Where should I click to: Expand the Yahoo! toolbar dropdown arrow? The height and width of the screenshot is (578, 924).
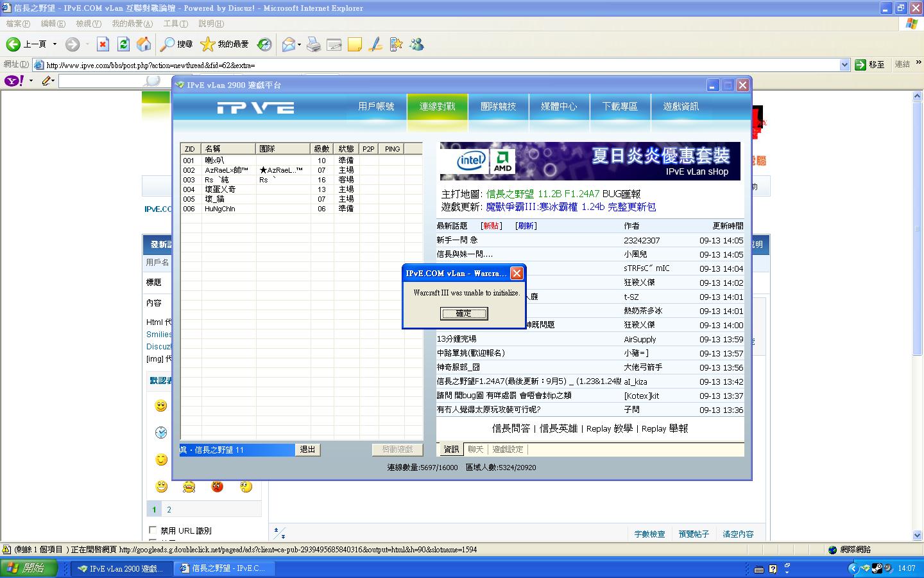coord(30,81)
